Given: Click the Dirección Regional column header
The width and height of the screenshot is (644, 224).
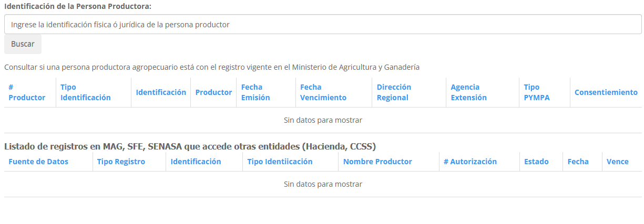Looking at the screenshot, I should 394,92.
